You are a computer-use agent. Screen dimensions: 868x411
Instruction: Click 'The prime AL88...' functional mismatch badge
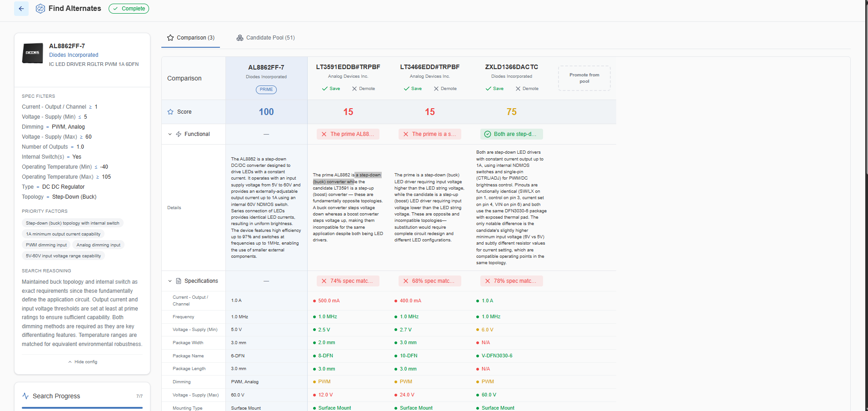pos(348,134)
